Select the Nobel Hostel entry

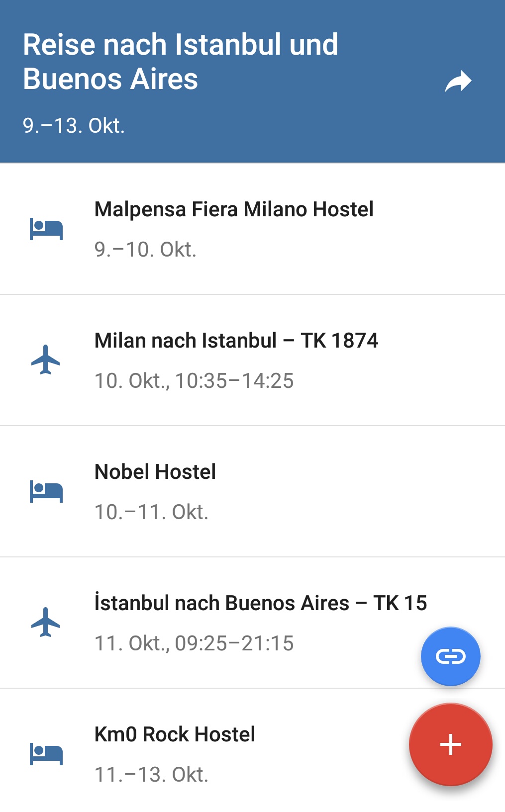coord(155,472)
